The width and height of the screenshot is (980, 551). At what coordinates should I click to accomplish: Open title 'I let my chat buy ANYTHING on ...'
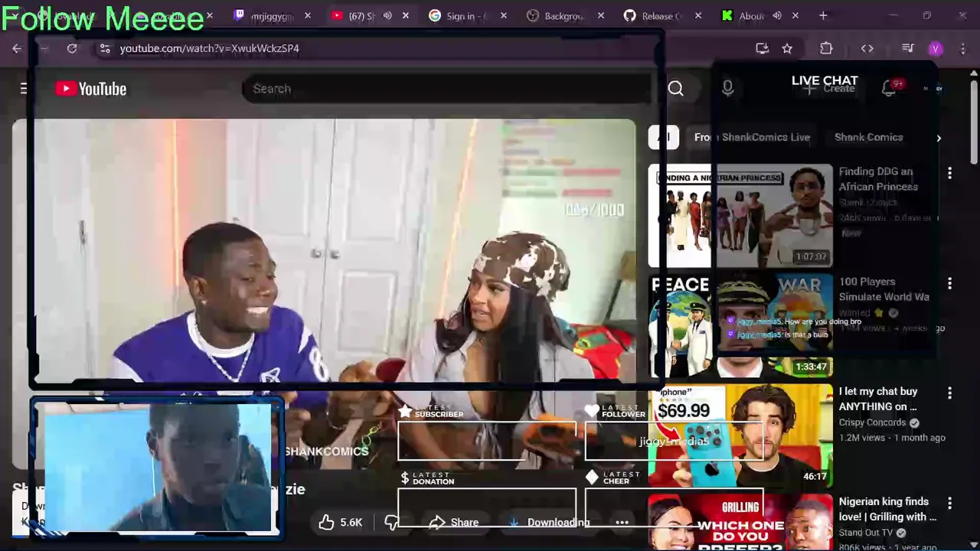pos(878,399)
